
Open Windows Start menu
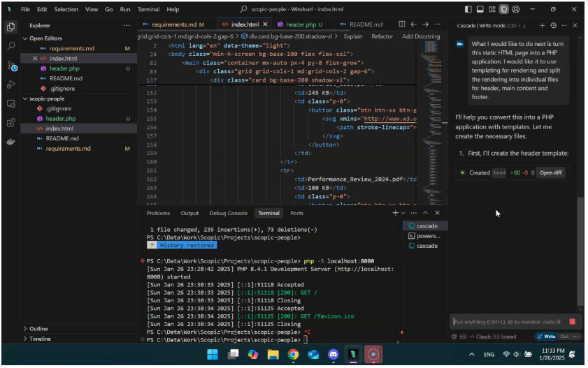pos(213,355)
